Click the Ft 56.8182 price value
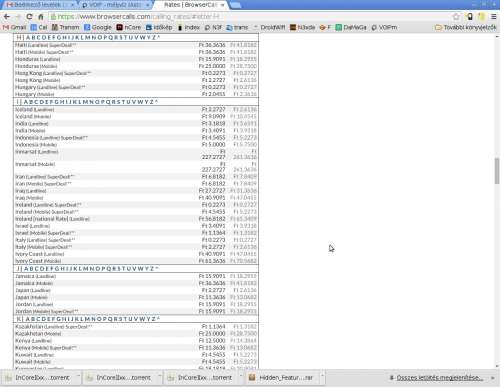The image size is (500, 387). click(212, 219)
